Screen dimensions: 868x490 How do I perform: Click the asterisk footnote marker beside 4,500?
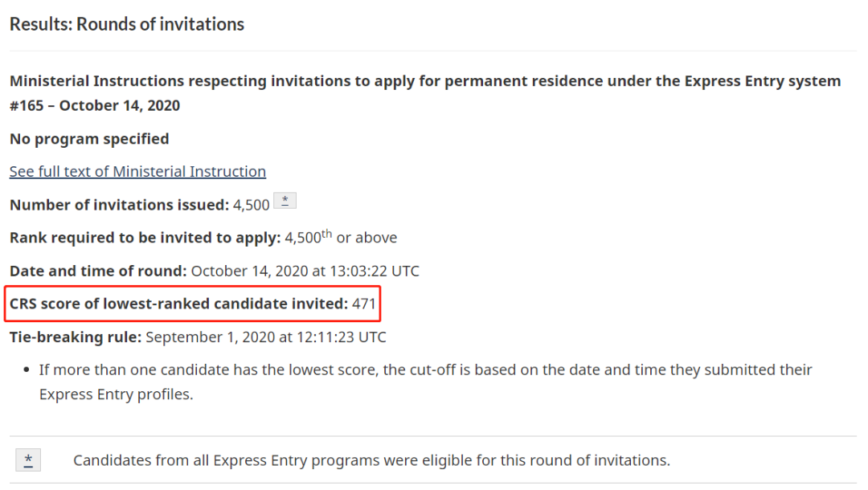[285, 201]
